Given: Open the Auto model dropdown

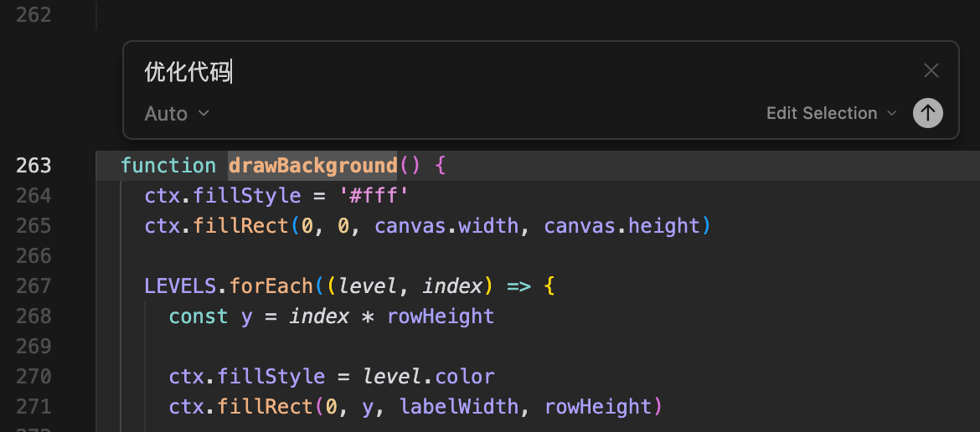Looking at the screenshot, I should (177, 114).
